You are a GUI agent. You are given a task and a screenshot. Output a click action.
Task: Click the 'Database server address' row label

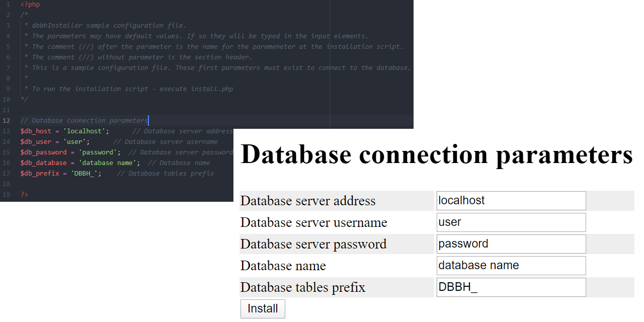pyautogui.click(x=308, y=200)
